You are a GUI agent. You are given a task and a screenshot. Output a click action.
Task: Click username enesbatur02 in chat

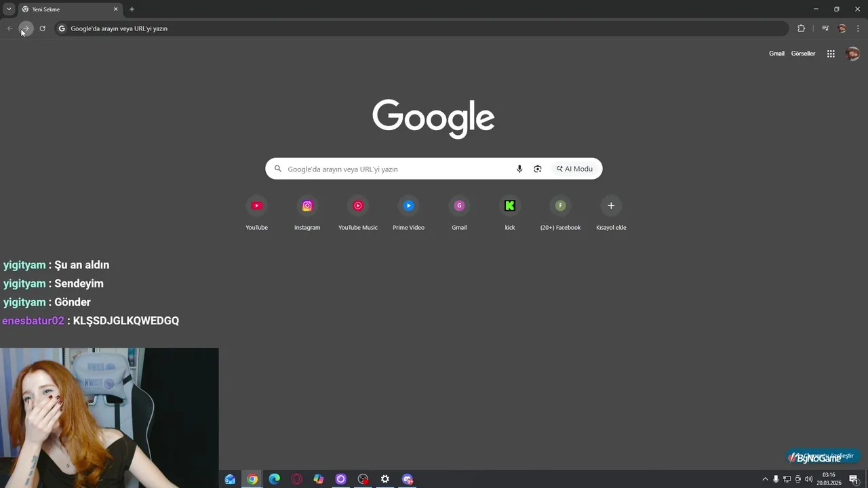click(x=33, y=321)
